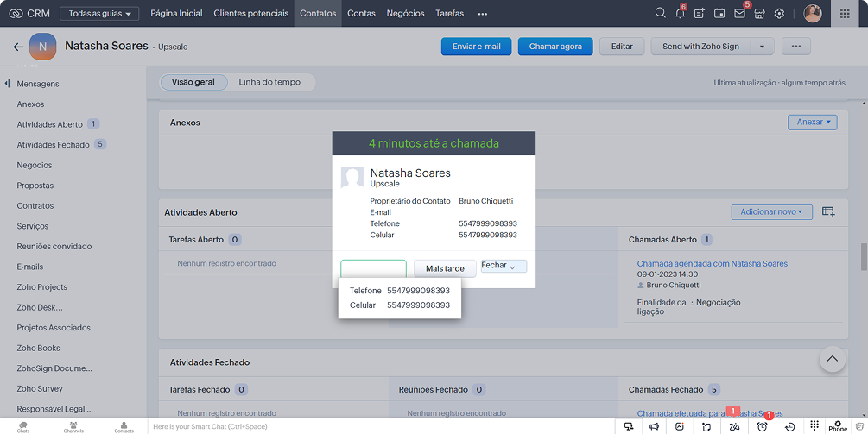Screen dimensions: 868x434
Task: Click Mais tarde in the call popup
Action: tap(445, 268)
